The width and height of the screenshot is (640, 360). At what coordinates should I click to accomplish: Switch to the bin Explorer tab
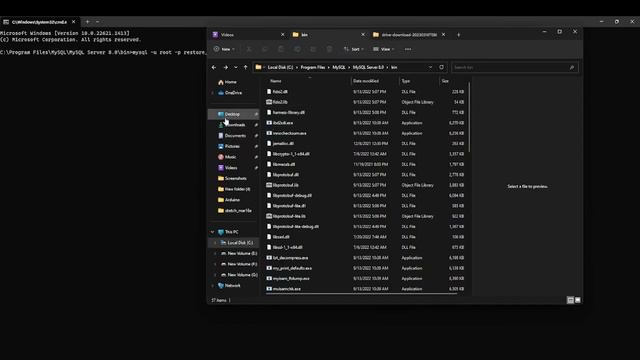point(329,35)
